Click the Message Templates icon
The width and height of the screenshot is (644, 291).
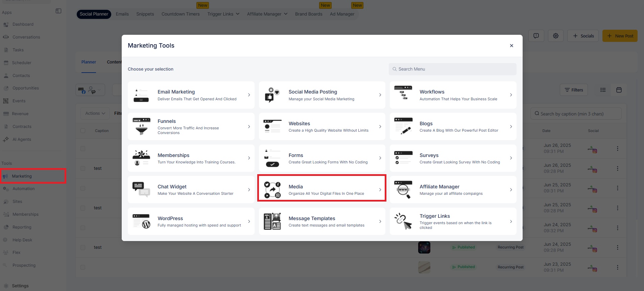tap(272, 221)
